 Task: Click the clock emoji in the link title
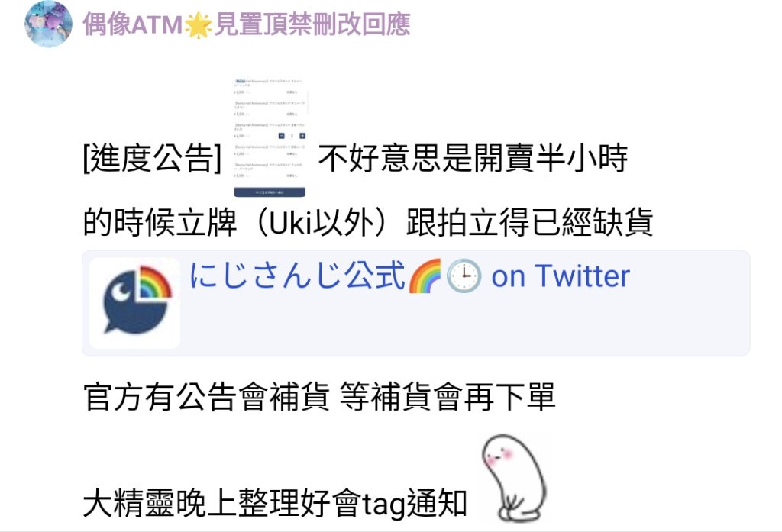pos(464,276)
